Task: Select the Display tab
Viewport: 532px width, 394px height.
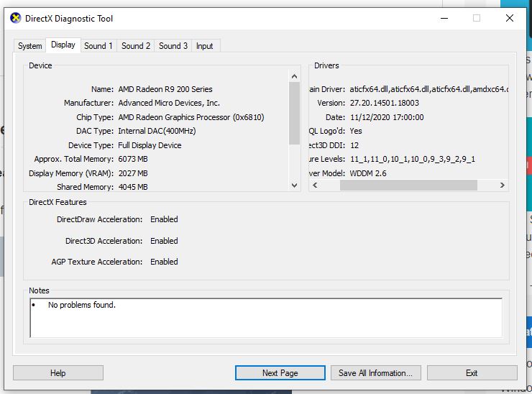Action: coord(63,45)
